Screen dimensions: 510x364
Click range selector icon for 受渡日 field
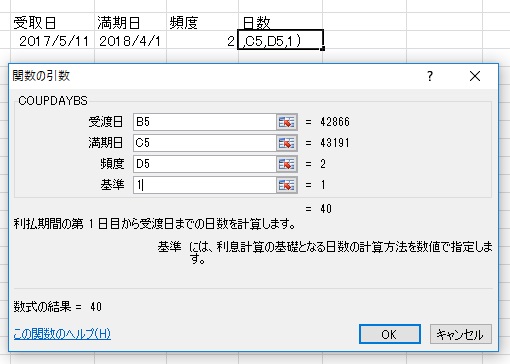(287, 122)
